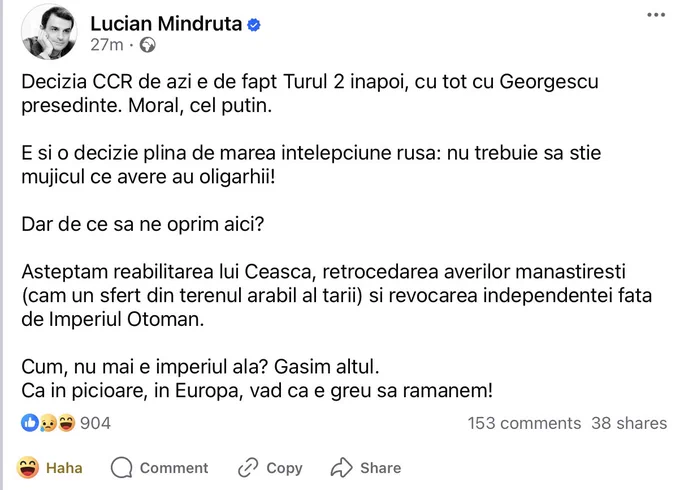Open the post's 27m timestamp
Image resolution: width=680 pixels, height=490 pixels.
click(x=107, y=45)
